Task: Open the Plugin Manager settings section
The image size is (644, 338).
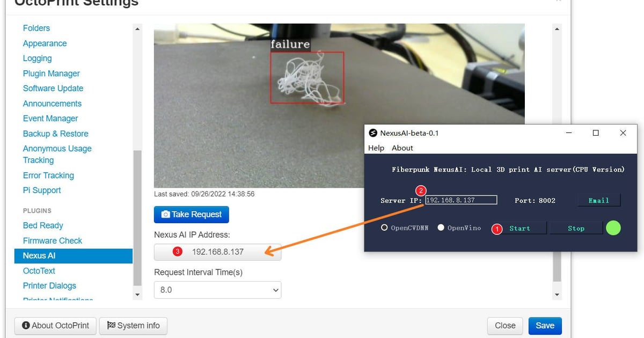Action: (x=52, y=73)
